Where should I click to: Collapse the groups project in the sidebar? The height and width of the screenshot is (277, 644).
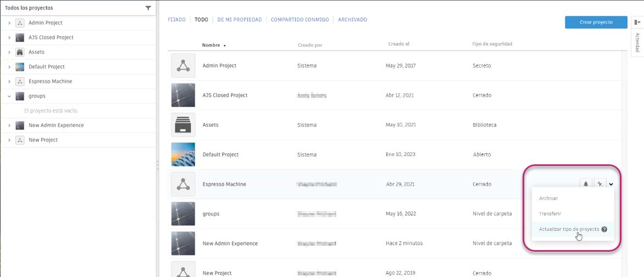click(x=9, y=96)
